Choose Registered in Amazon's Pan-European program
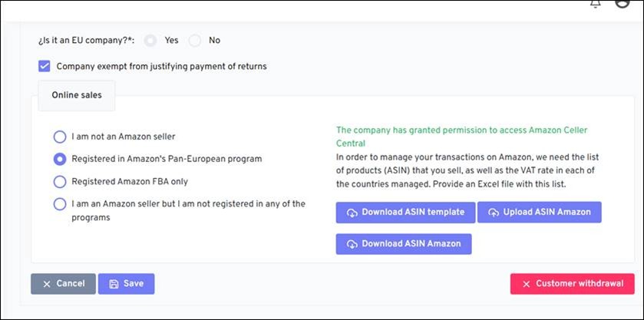The width and height of the screenshot is (644, 320). (60, 159)
